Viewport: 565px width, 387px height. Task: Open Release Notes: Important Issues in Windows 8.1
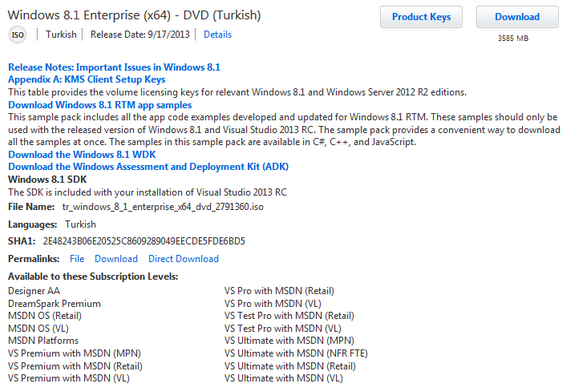[x=114, y=67]
